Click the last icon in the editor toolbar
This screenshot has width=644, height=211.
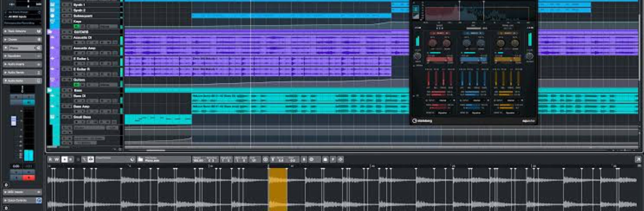coord(340,159)
